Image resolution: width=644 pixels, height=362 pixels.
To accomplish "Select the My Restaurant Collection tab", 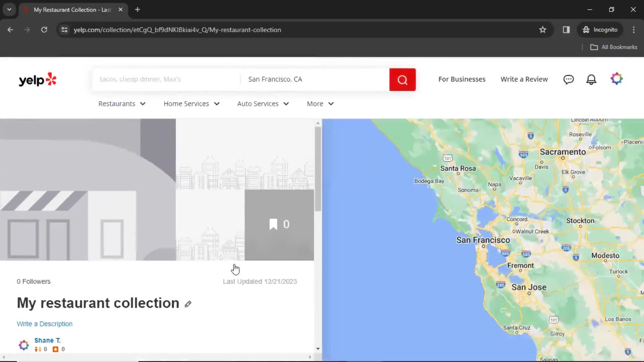I will [72, 10].
